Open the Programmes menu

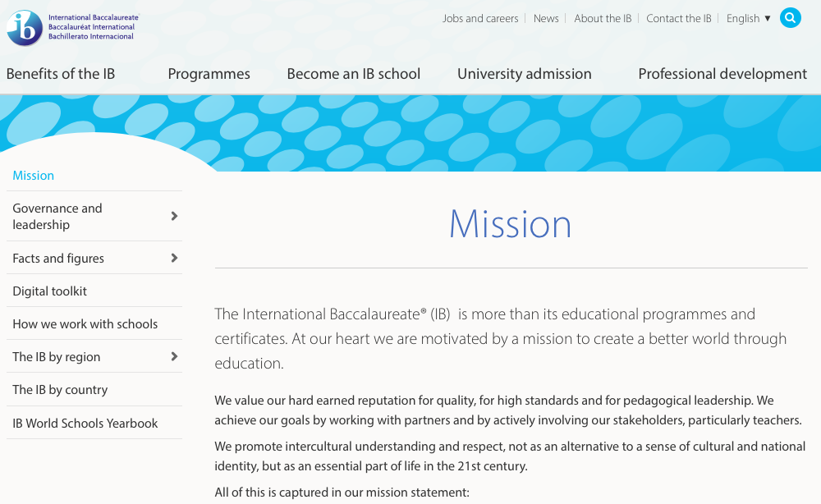tap(209, 74)
